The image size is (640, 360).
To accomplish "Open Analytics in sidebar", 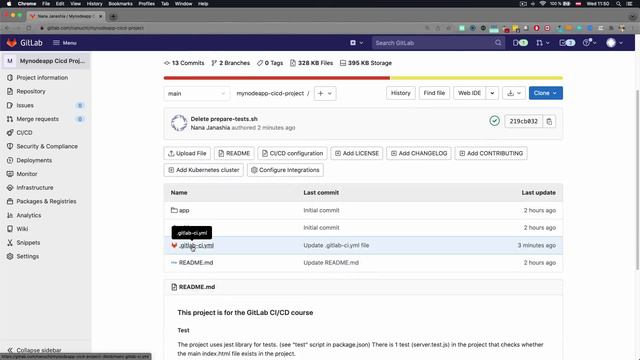I will 29,215.
